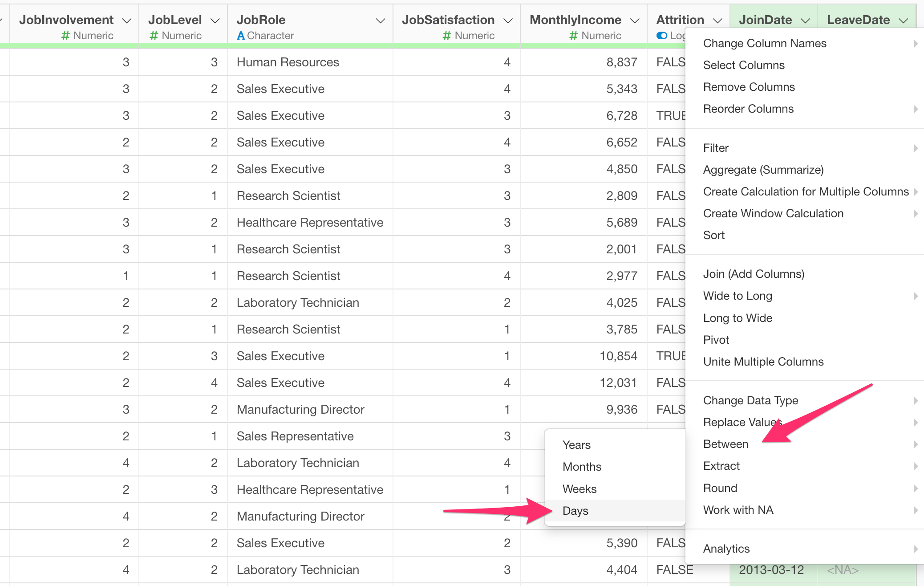Open Create Calculation for Multiple Columns

805,191
